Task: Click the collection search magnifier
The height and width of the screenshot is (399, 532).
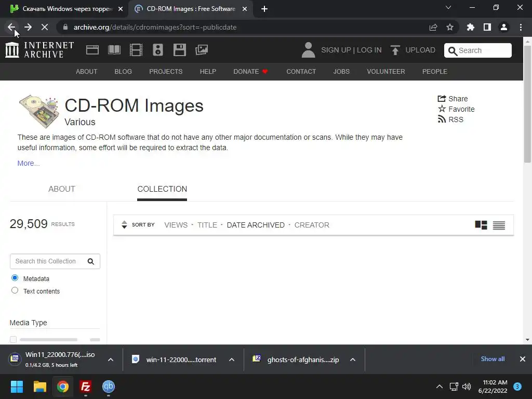Action: pyautogui.click(x=90, y=261)
